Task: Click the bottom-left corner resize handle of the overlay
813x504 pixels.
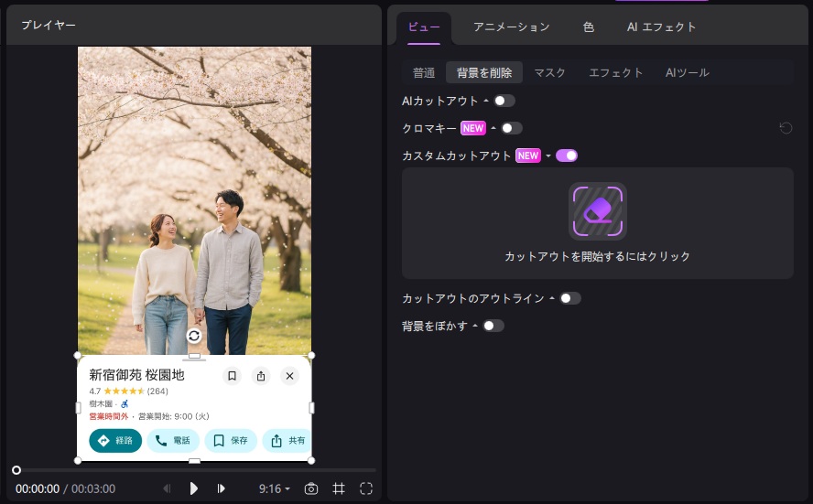Action: (78, 460)
